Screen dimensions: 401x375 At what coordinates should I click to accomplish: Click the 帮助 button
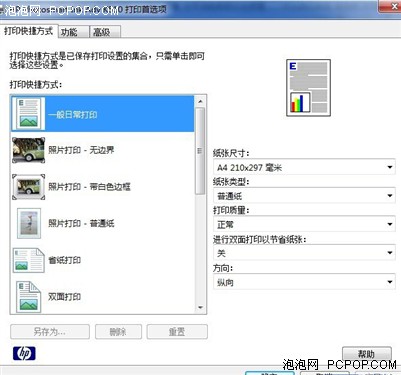pos(367,353)
